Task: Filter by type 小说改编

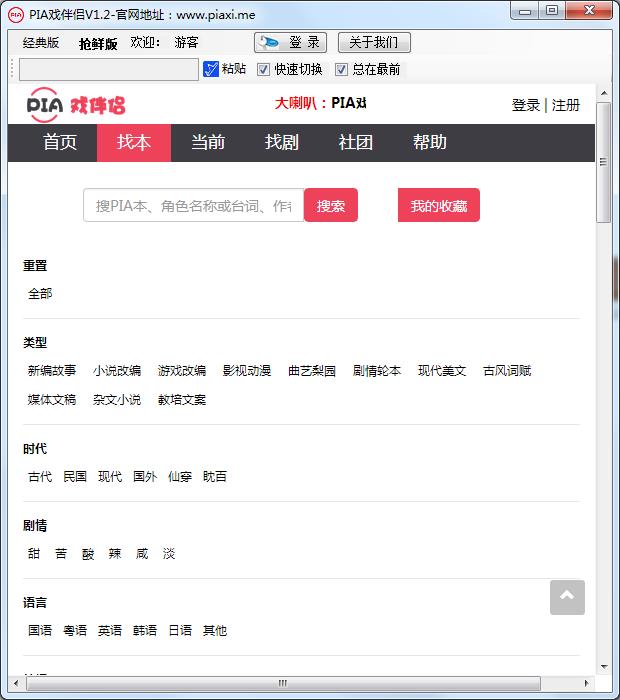Action: pos(117,371)
